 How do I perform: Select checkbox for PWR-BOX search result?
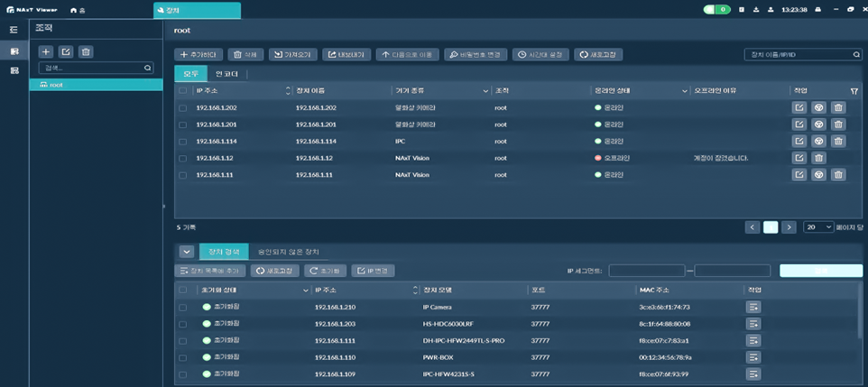pyautogui.click(x=183, y=358)
